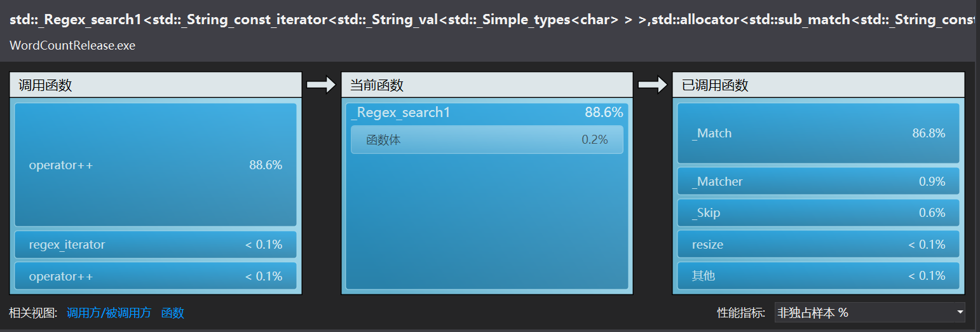Click the 已调用函数 panel header
980x332 pixels.
[x=818, y=85]
